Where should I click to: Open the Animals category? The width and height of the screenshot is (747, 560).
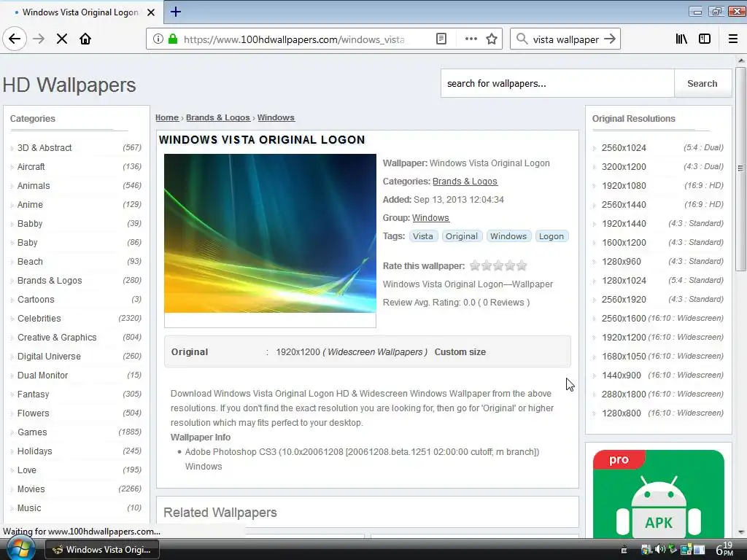pos(34,186)
